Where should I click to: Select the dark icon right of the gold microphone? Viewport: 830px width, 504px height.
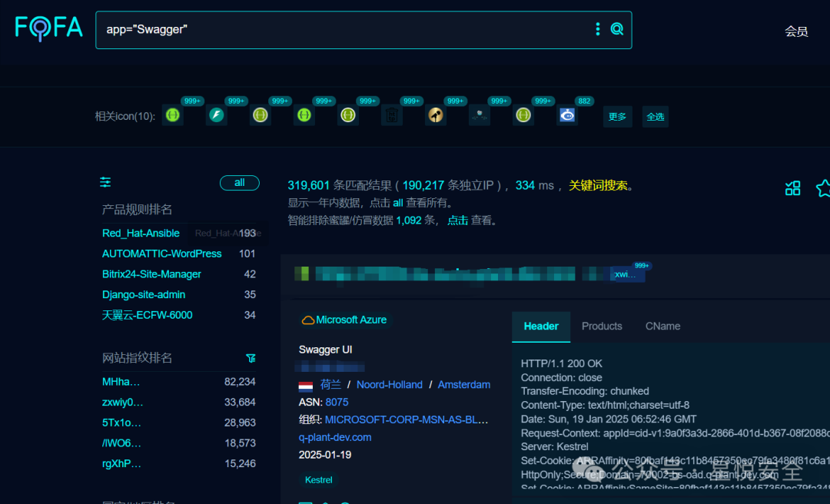click(x=479, y=115)
